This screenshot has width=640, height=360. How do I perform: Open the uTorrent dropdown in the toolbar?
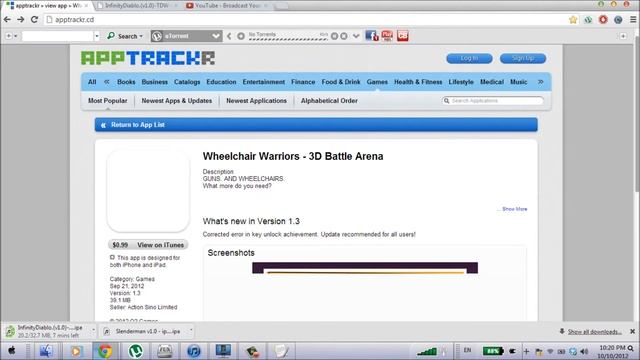216,36
